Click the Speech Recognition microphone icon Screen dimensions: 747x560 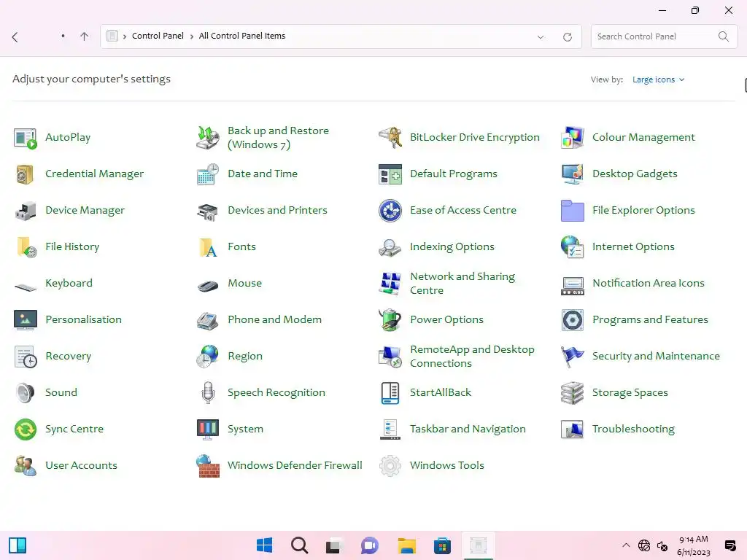tap(208, 393)
